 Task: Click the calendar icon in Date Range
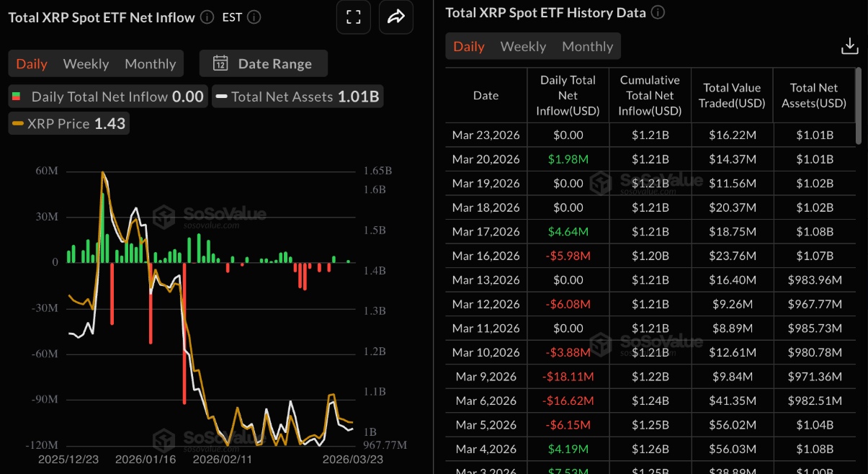(x=220, y=63)
